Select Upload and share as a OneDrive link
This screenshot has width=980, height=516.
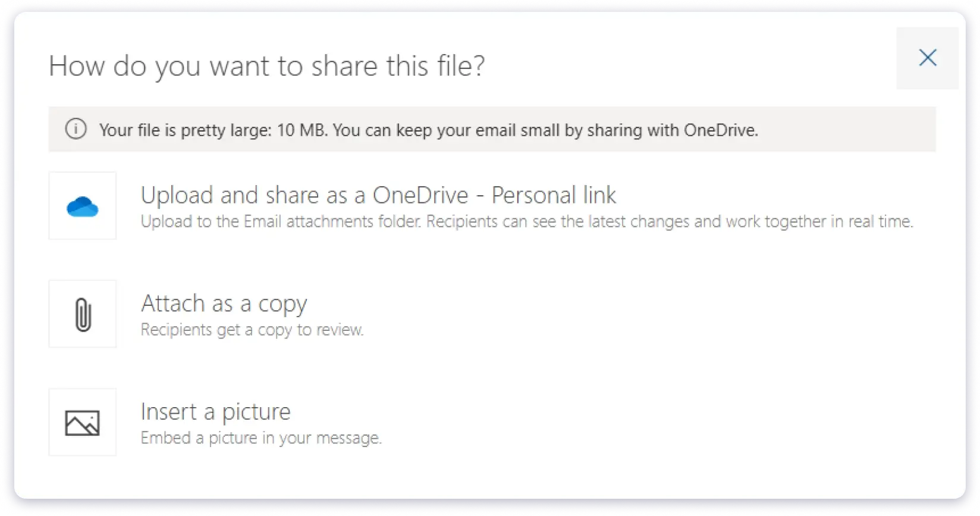point(378,195)
